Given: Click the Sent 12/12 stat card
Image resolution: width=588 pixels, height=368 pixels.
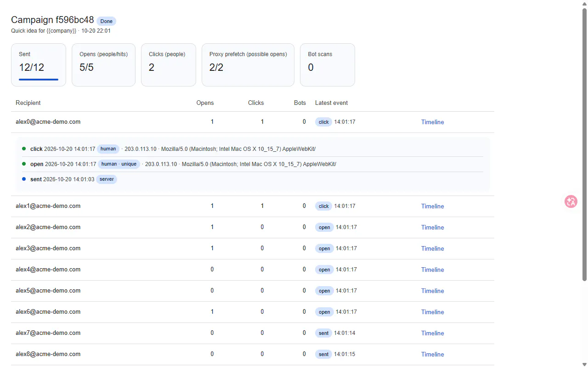Looking at the screenshot, I should tap(39, 65).
